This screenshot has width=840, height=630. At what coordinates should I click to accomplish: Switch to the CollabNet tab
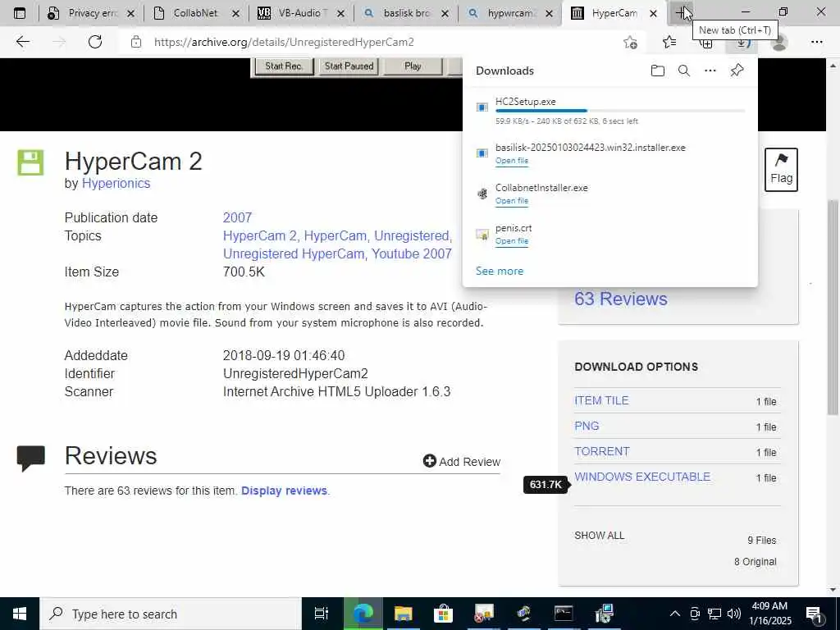[196, 13]
